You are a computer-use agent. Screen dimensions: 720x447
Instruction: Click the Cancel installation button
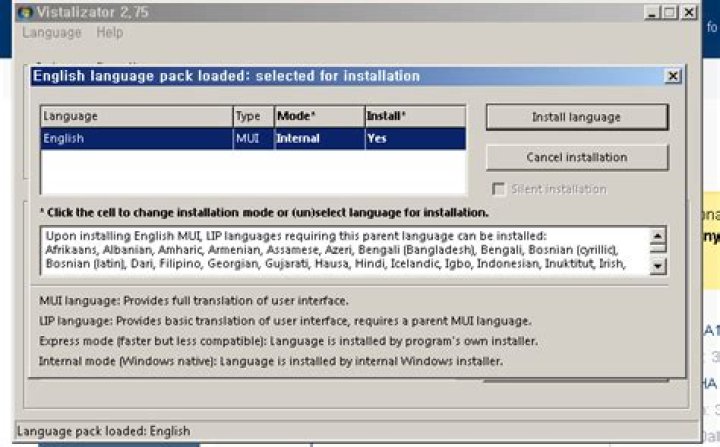(x=577, y=157)
